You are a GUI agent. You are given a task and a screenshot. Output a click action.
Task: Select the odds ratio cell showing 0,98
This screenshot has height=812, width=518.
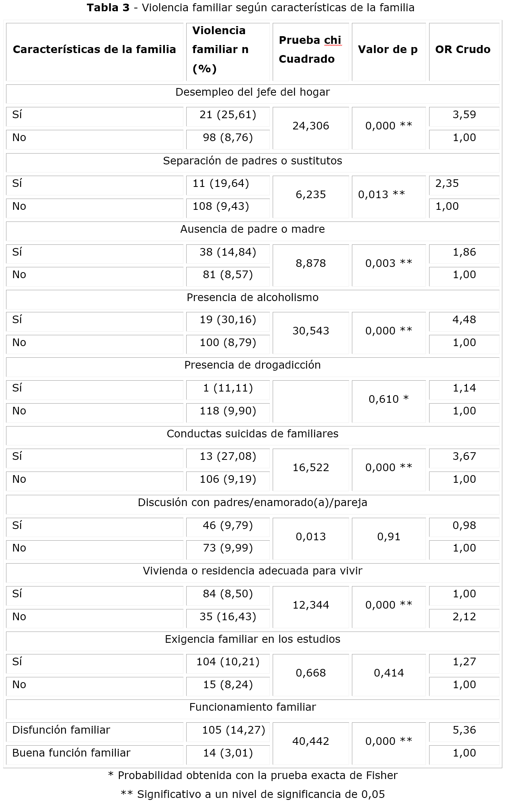point(464,526)
